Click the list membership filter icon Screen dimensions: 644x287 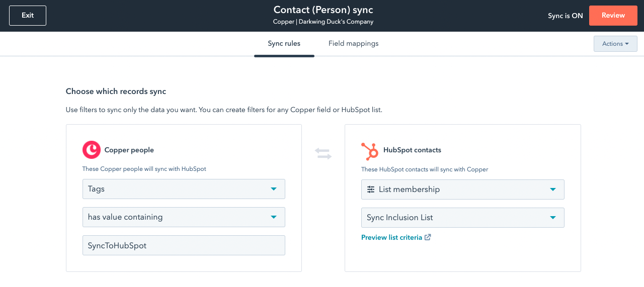pos(371,189)
